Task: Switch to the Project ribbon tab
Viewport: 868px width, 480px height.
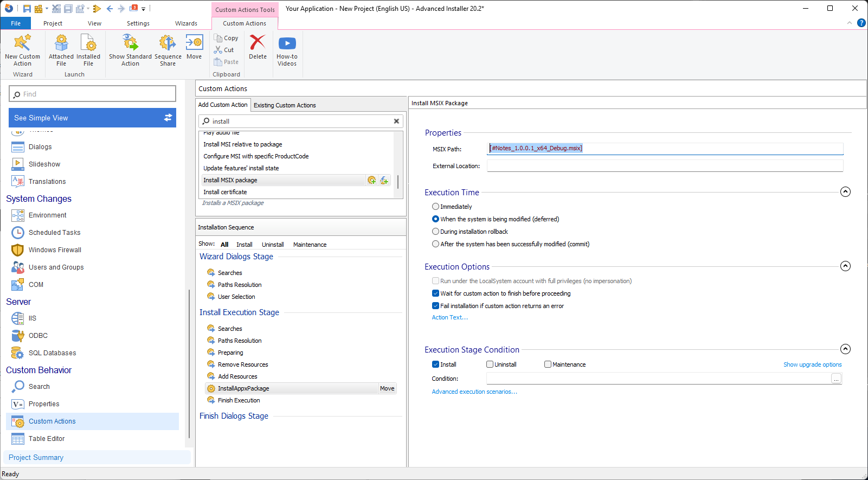Action: 53,23
